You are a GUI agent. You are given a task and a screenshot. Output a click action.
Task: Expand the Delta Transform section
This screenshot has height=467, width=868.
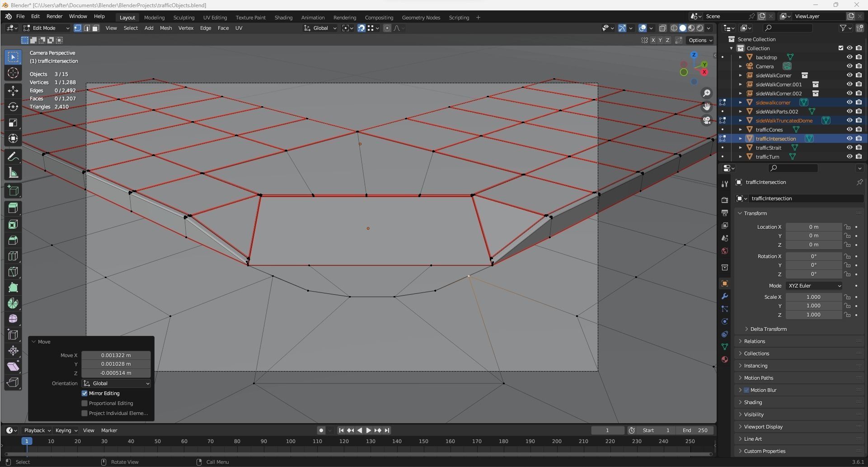(768, 329)
